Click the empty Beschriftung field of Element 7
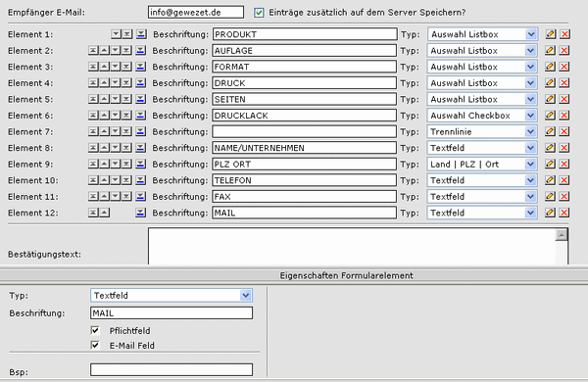This screenshot has width=588, height=382. point(305,131)
